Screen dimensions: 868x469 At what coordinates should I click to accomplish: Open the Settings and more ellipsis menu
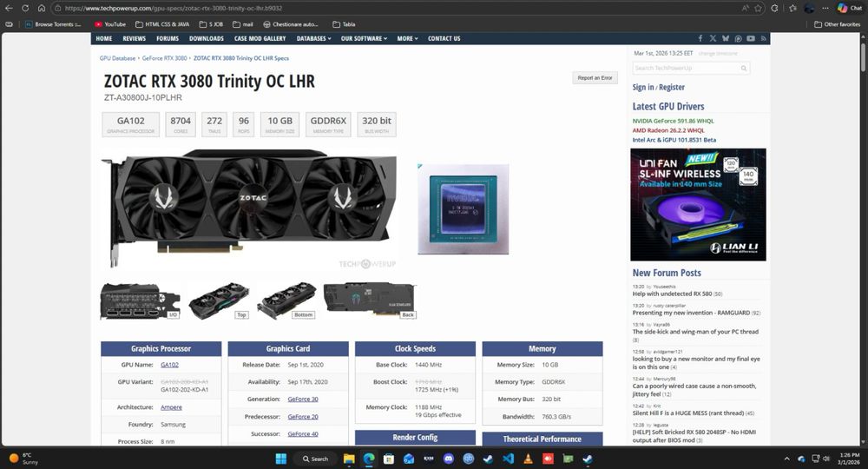825,9
